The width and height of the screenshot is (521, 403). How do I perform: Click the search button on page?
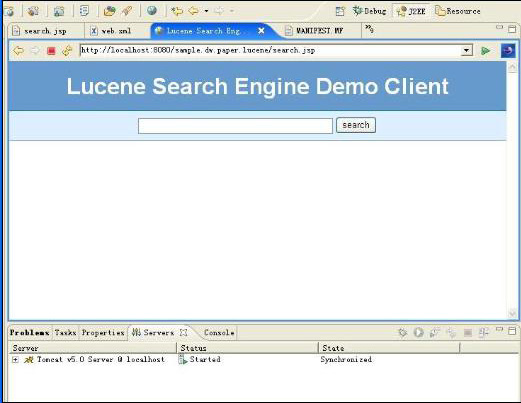[356, 125]
